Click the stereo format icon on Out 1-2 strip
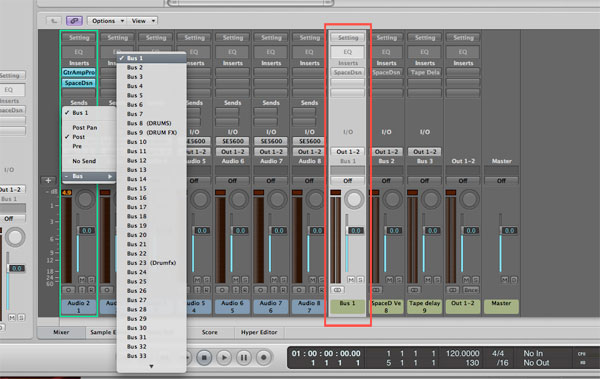The height and width of the screenshot is (379, 600). pyautogui.click(x=453, y=290)
